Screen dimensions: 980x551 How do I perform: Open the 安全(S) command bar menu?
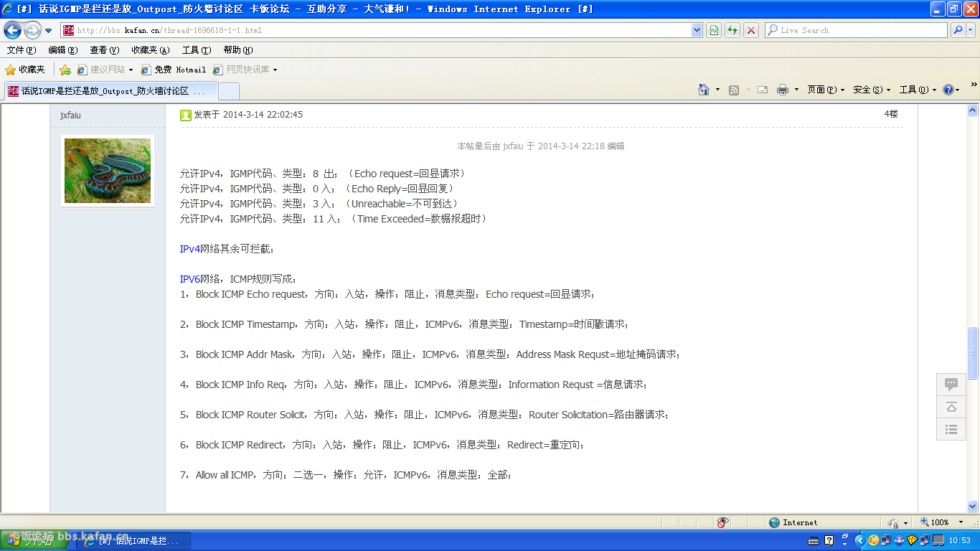click(872, 90)
